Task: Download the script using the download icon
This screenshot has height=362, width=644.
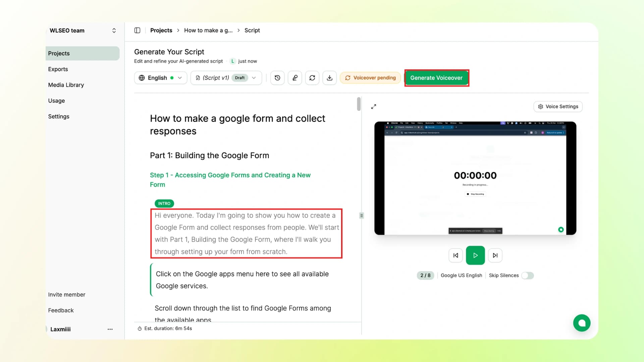Action: [329, 77]
